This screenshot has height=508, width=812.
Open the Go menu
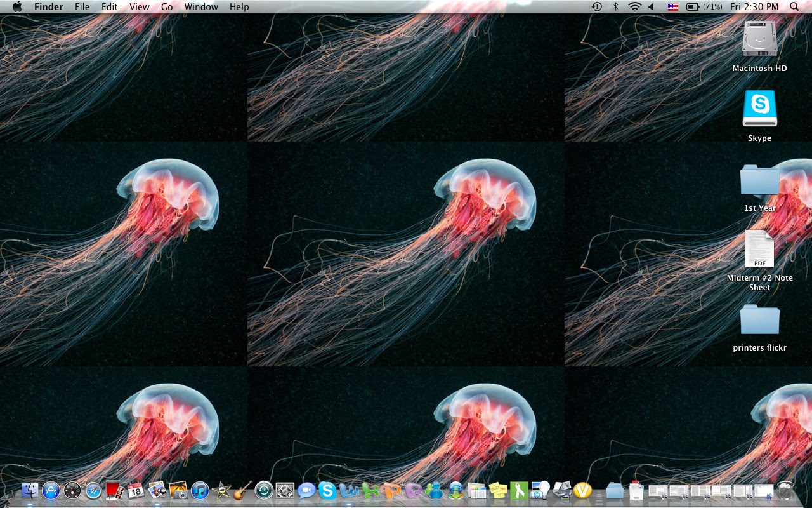point(167,7)
